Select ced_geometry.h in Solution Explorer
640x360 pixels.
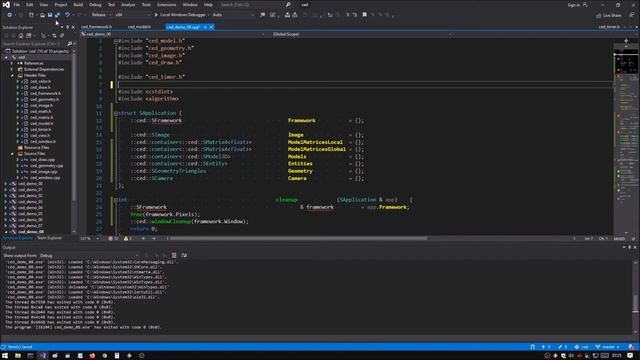click(x=44, y=99)
